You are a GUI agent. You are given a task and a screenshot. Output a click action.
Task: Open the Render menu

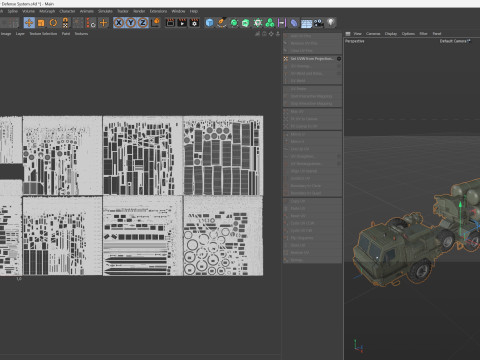click(x=139, y=11)
